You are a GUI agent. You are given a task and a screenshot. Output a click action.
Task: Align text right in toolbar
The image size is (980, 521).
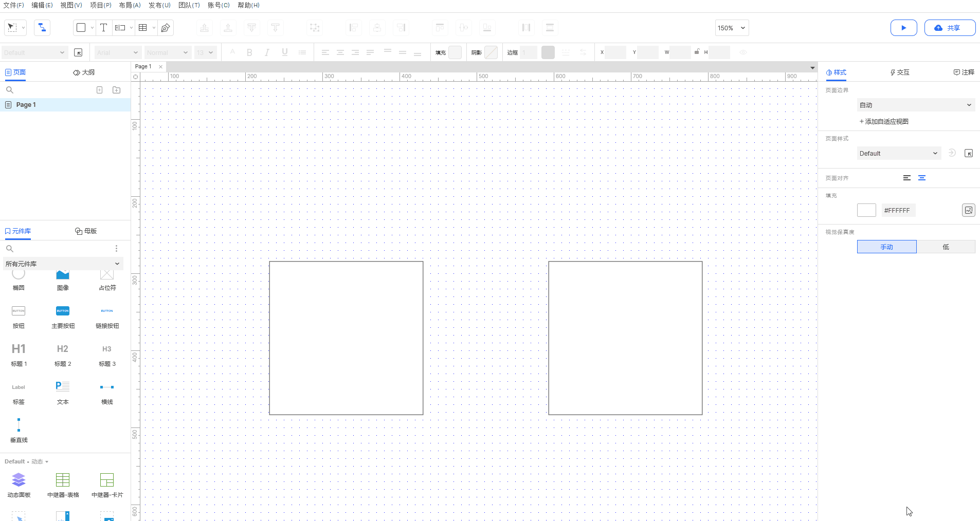pos(355,52)
